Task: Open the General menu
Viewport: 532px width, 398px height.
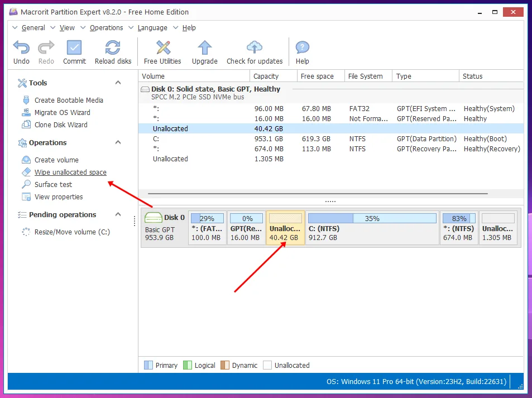Action: [x=33, y=27]
